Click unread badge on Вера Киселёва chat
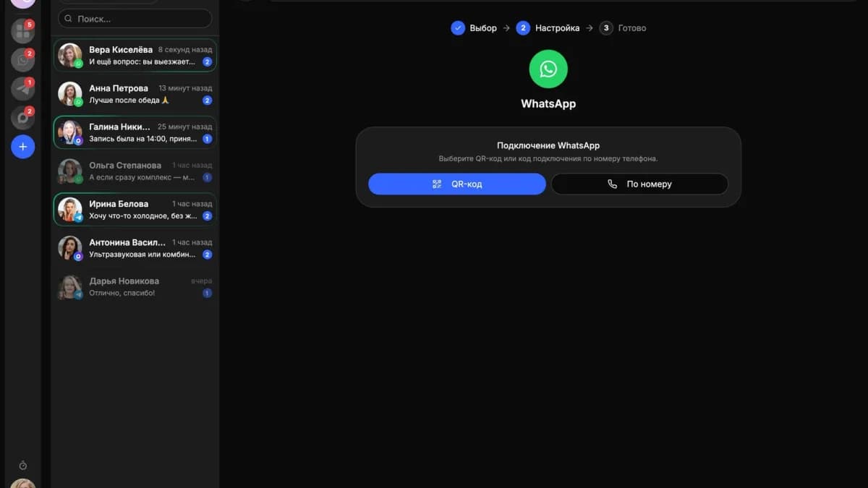Screen dimensions: 868x488 point(208,62)
